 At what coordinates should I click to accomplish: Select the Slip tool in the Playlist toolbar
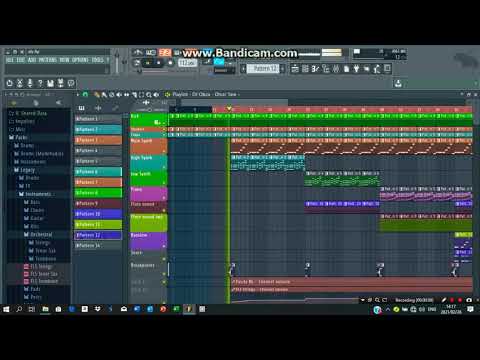tap(126, 95)
